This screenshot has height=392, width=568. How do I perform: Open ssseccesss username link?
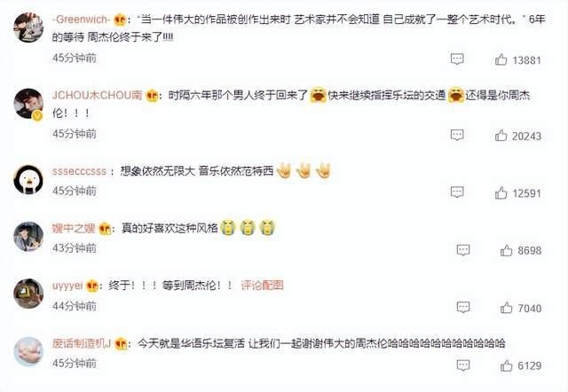[x=79, y=171]
